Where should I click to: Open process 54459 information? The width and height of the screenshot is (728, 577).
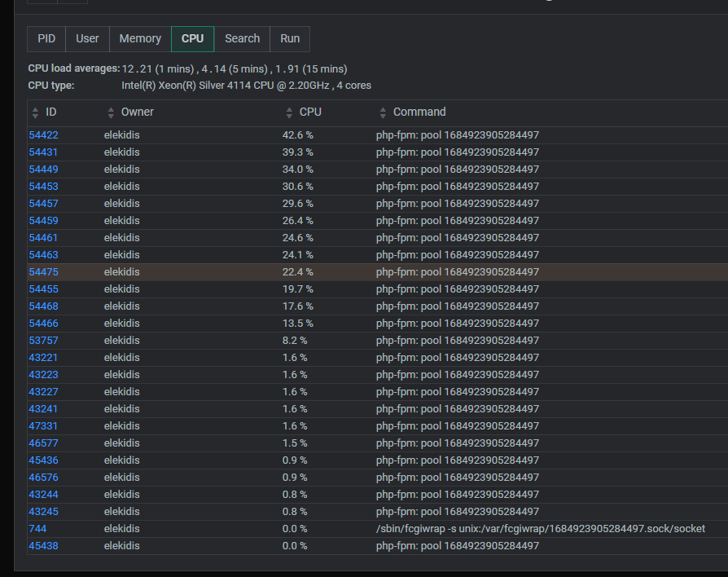pyautogui.click(x=44, y=221)
